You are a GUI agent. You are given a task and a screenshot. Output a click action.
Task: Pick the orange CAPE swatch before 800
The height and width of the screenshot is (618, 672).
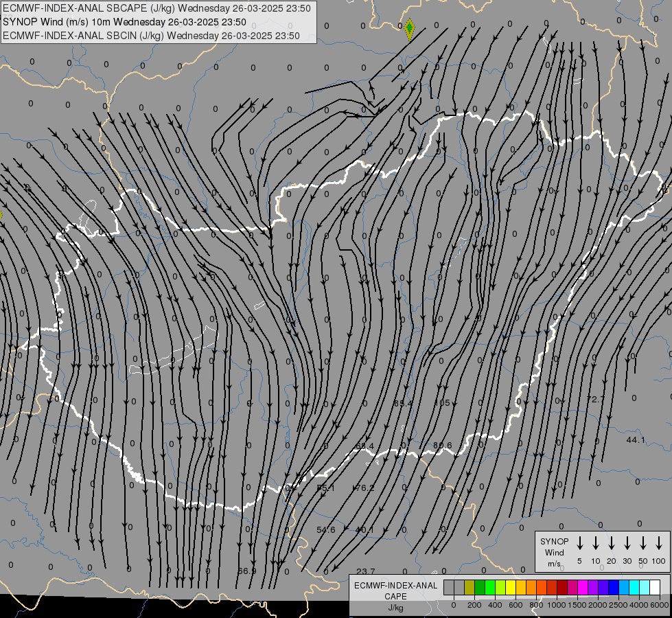pyautogui.click(x=531, y=587)
